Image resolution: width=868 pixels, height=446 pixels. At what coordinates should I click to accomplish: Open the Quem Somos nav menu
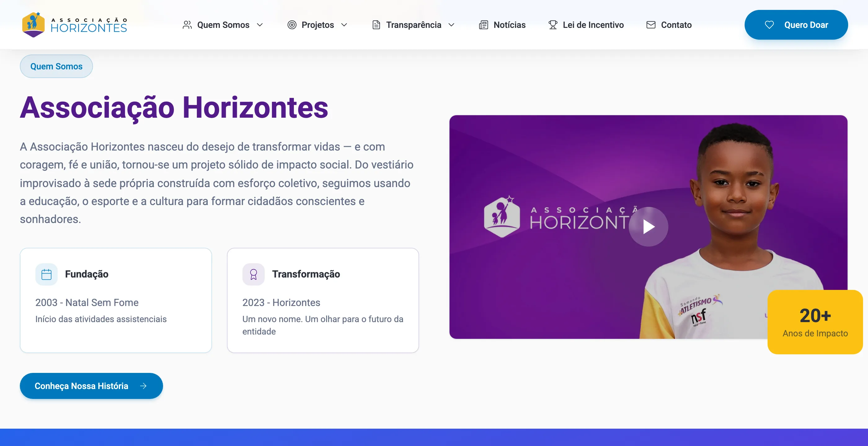[223, 25]
